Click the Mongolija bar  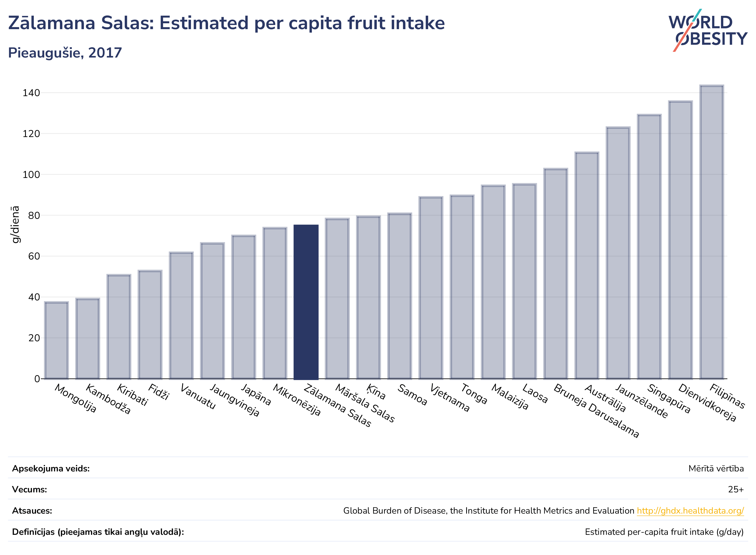pyautogui.click(x=56, y=340)
